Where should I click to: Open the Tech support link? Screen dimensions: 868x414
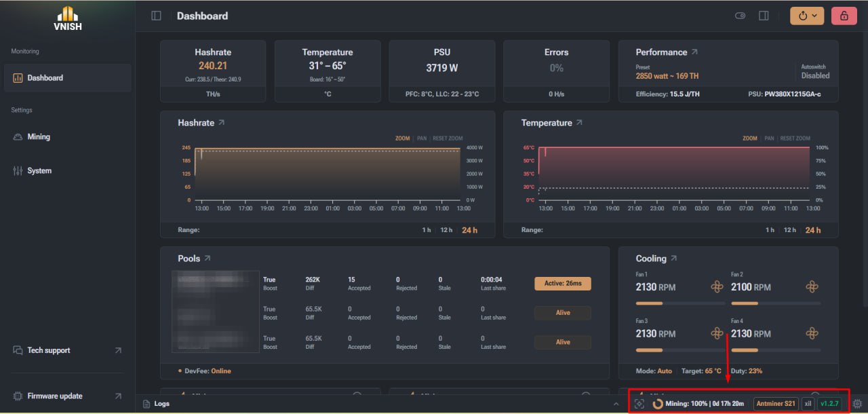click(x=68, y=350)
